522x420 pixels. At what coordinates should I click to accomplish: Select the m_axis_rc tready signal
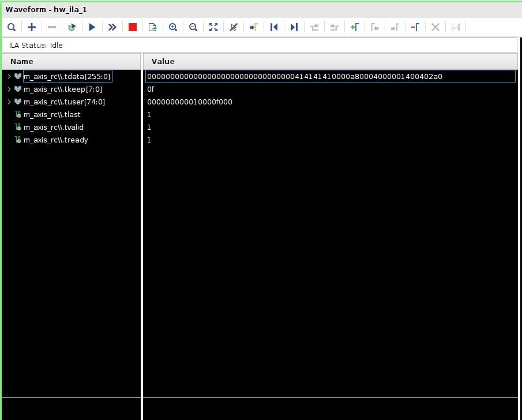click(x=55, y=140)
